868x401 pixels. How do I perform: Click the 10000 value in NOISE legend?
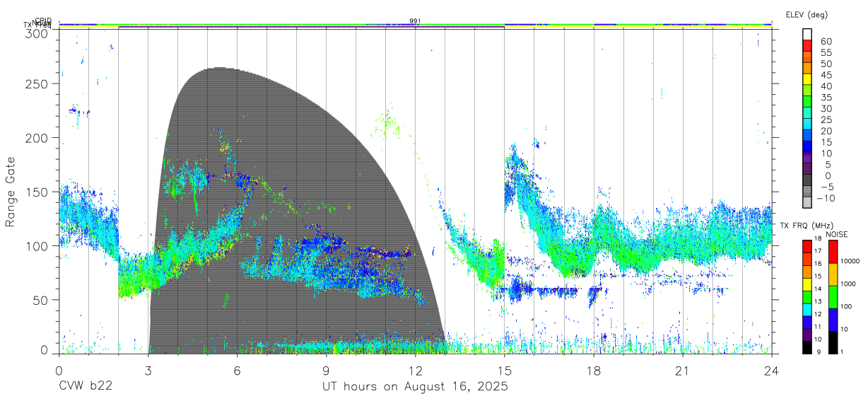coord(851,262)
